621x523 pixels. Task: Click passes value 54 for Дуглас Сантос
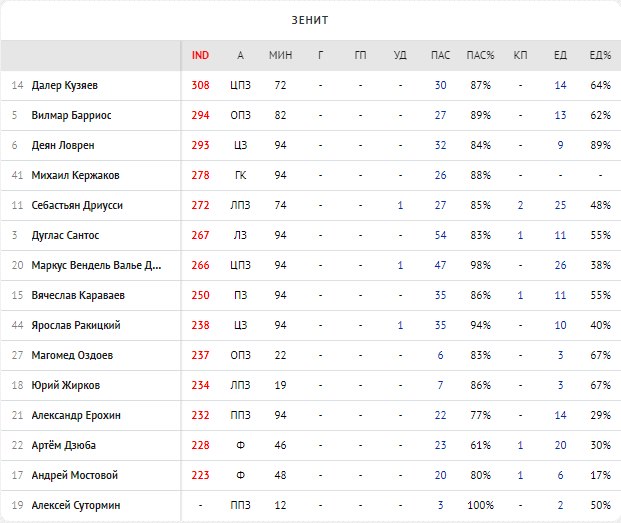[x=440, y=236]
